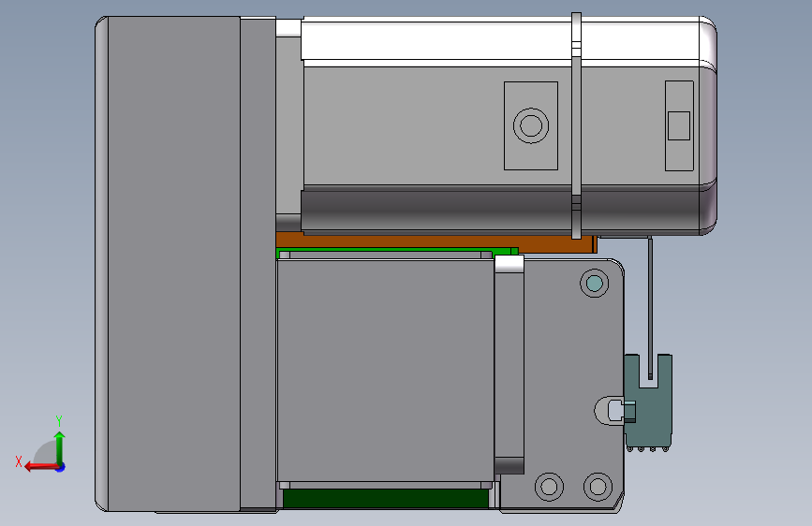Click the blue Z axis dot on triad
The width and height of the screenshot is (812, 526).
pos(61,467)
